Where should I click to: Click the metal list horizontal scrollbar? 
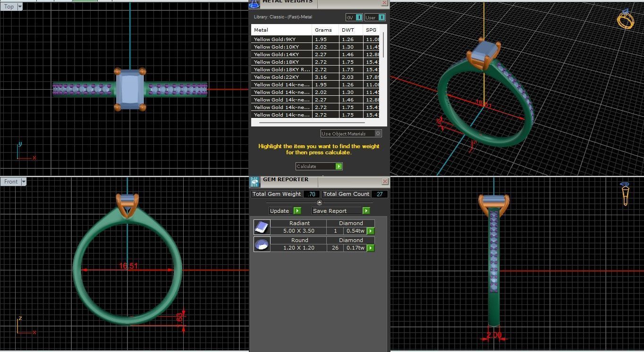click(x=312, y=123)
